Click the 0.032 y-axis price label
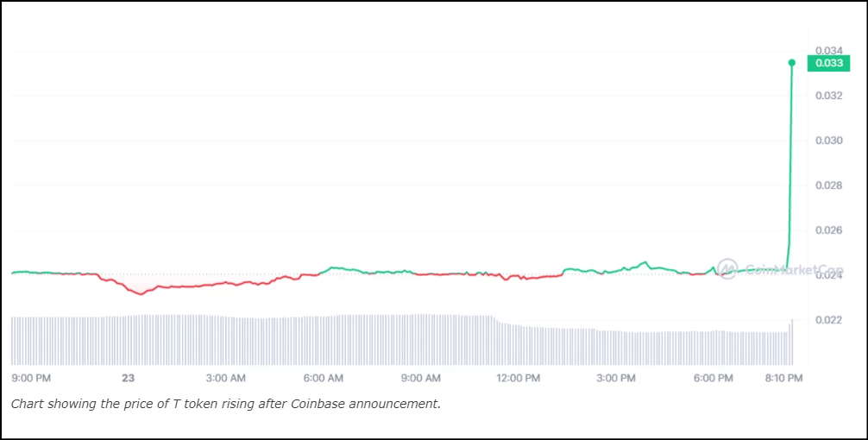The image size is (868, 440). pyautogui.click(x=828, y=95)
